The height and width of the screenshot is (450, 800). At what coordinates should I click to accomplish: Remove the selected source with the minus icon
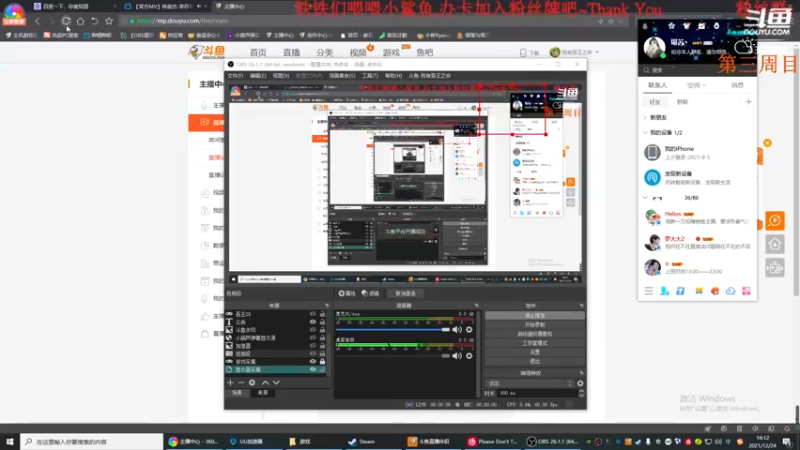click(x=241, y=382)
